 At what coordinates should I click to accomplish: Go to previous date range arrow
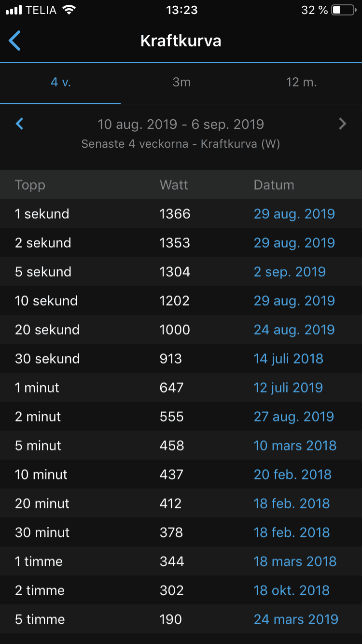pos(20,124)
